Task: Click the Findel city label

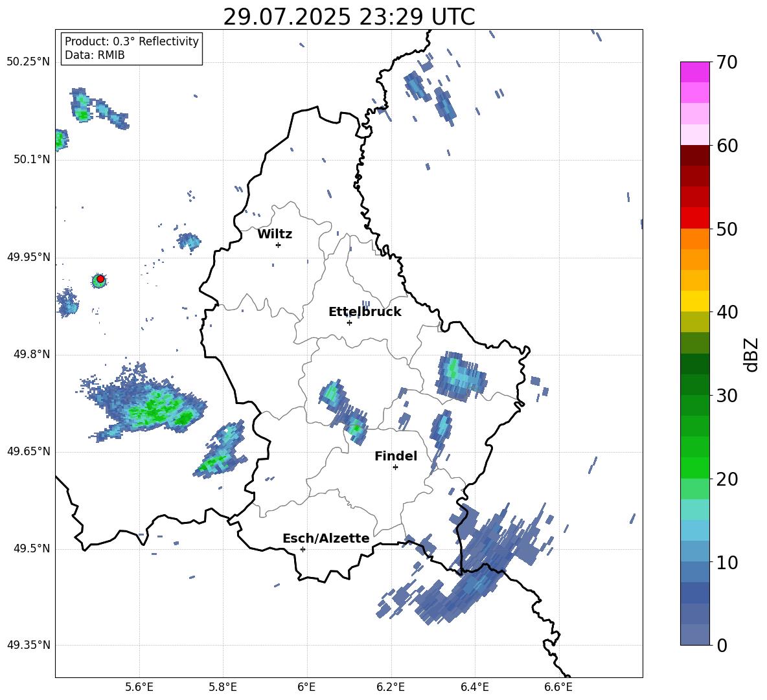Action: (x=396, y=456)
